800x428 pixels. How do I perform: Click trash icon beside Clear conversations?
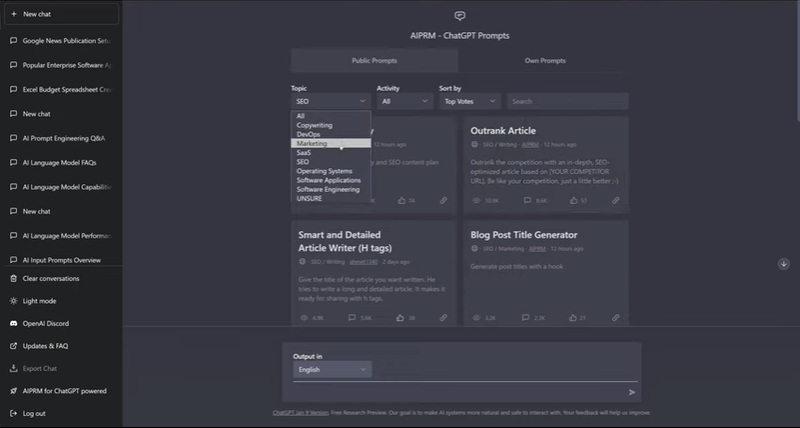point(14,279)
